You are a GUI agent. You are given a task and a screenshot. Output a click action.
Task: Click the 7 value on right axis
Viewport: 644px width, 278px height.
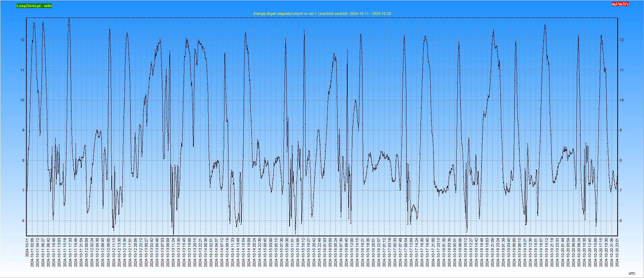click(621, 191)
